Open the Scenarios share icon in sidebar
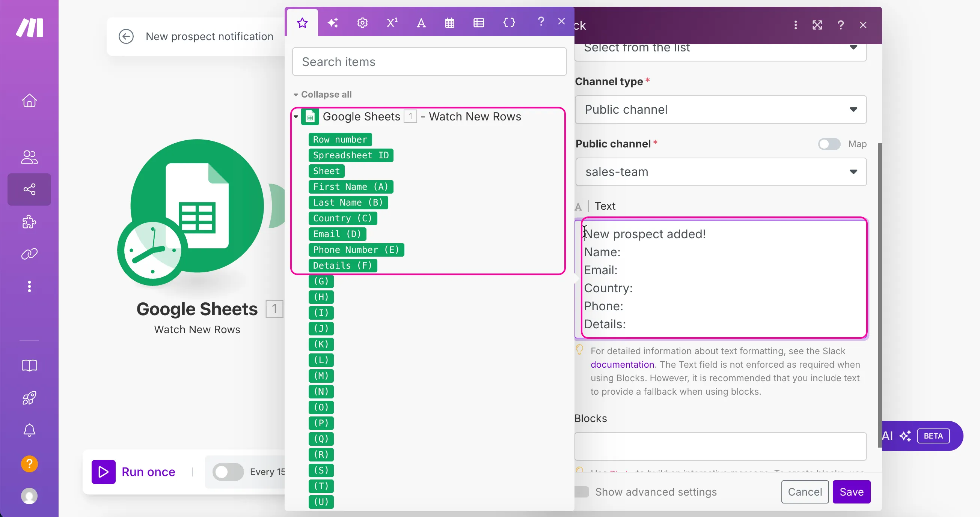Screen dimensions: 980x517 tap(29, 189)
